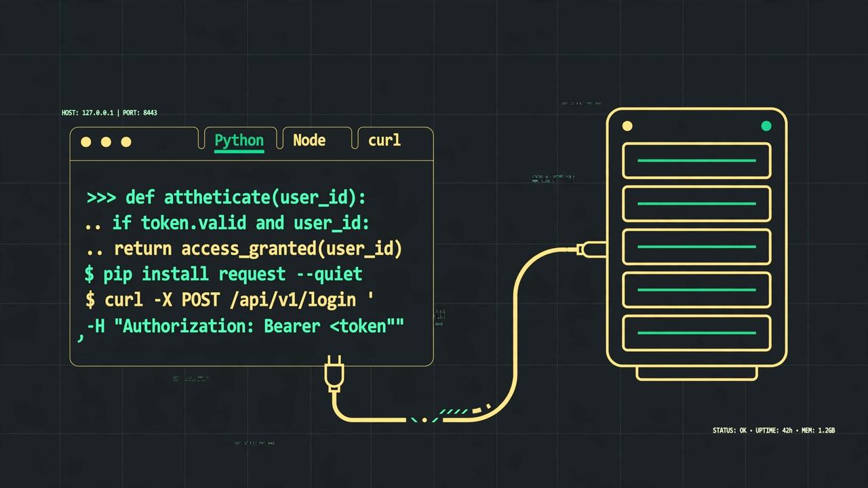The width and height of the screenshot is (868, 488).
Task: Click the 'HOST: 127.0.0.1 | PORT: 8443' label
Action: pyautogui.click(x=109, y=113)
